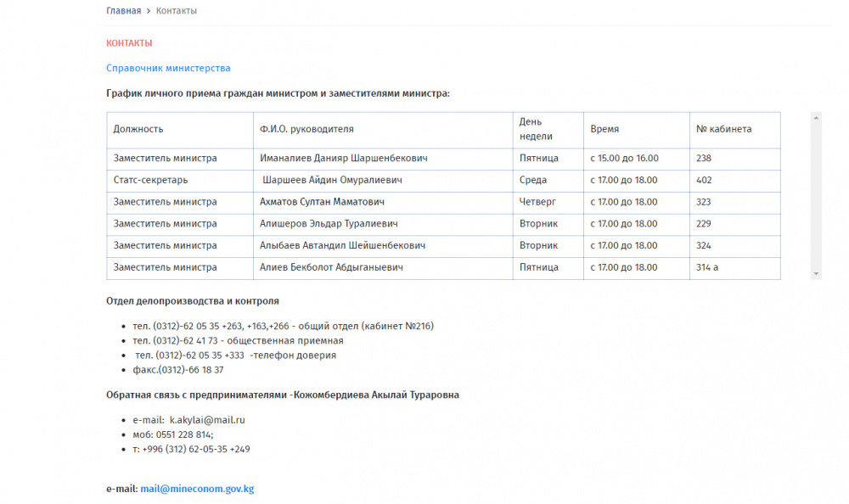Click the breadcrumb chevron separator after Главная
Viewport: 849px width, 504px height.
(x=149, y=11)
